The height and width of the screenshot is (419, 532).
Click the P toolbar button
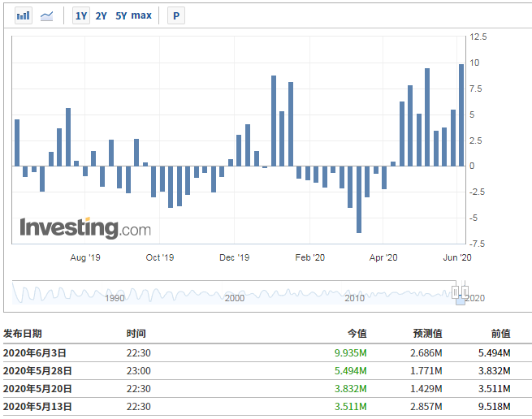coord(176,15)
